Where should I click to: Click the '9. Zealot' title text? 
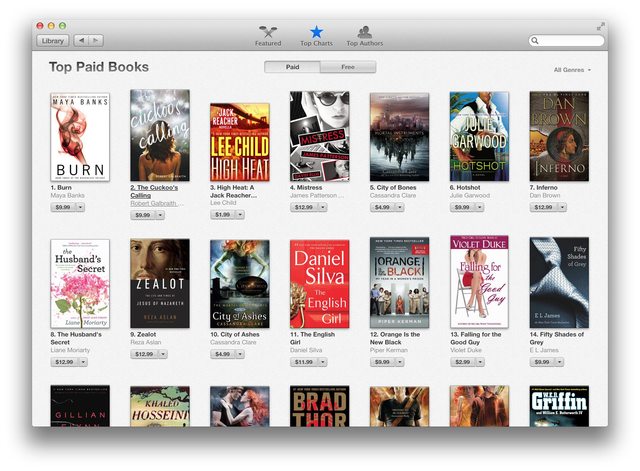[143, 334]
